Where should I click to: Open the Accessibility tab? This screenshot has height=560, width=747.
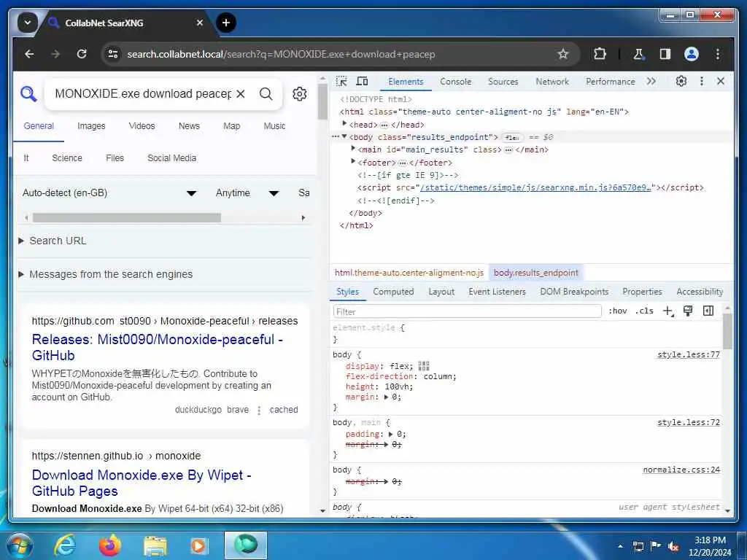click(700, 292)
